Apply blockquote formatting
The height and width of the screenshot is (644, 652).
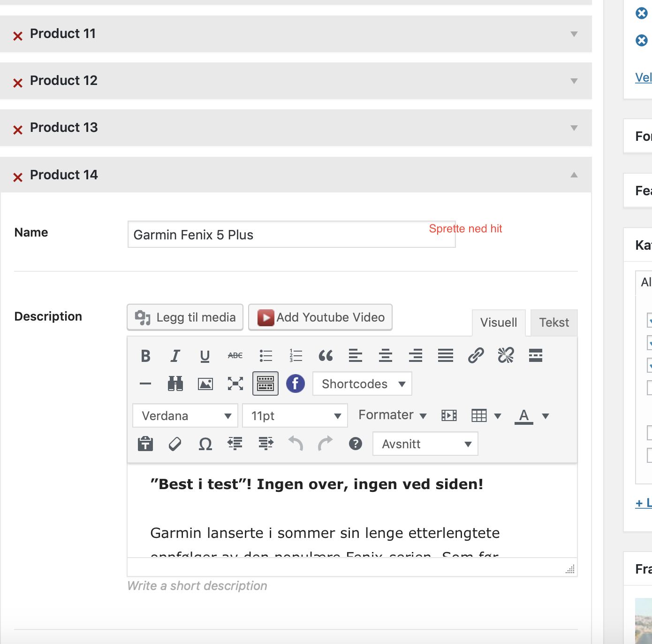pyautogui.click(x=326, y=356)
